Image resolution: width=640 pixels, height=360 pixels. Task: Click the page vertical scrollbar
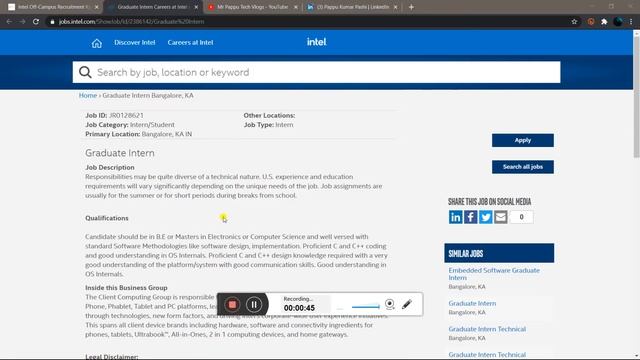636,96
